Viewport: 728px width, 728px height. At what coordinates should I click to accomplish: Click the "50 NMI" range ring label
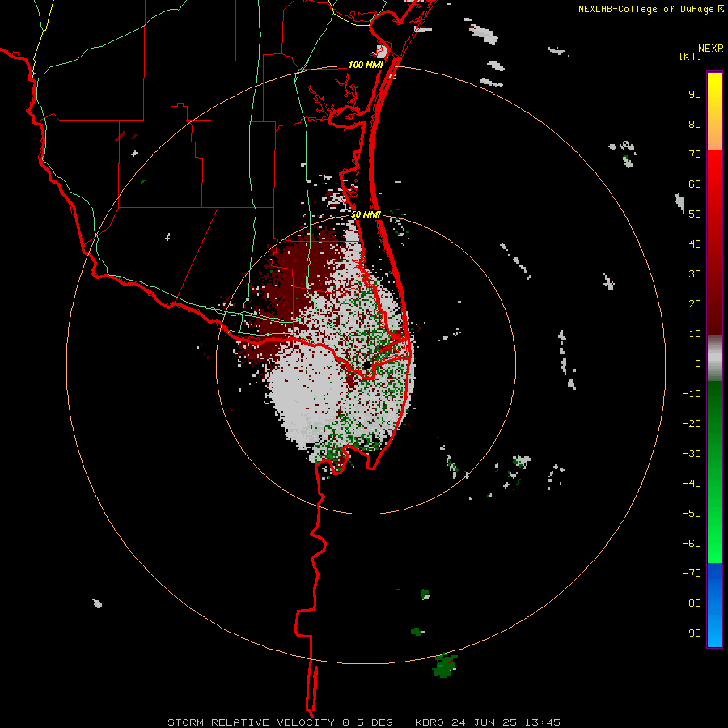(366, 214)
